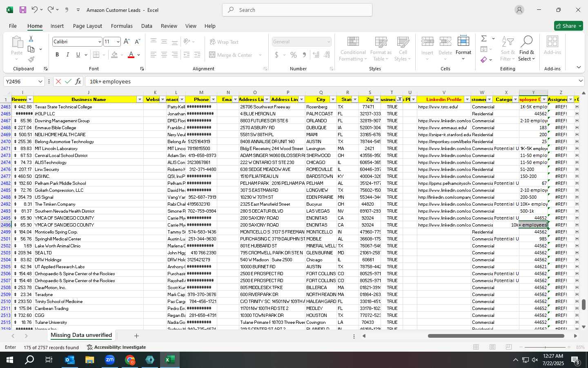Click the Insert cells icon
The width and height of the screenshot is (588, 368).
click(x=428, y=42)
